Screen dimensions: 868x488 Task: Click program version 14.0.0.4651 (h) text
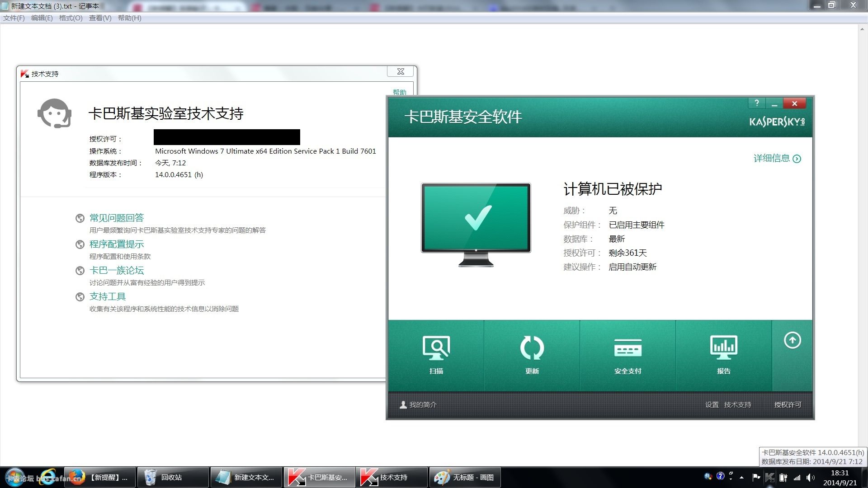point(179,174)
